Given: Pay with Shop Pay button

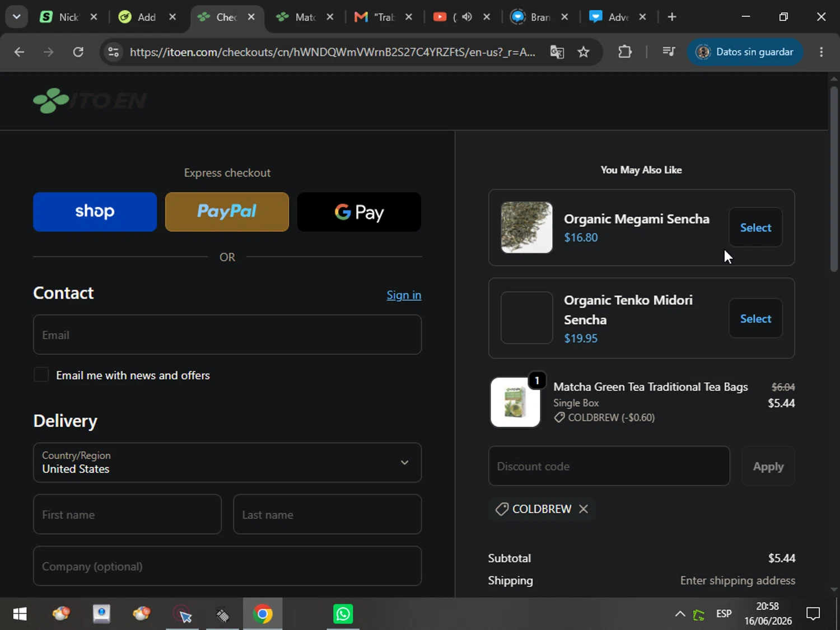Looking at the screenshot, I should pyautogui.click(x=95, y=212).
